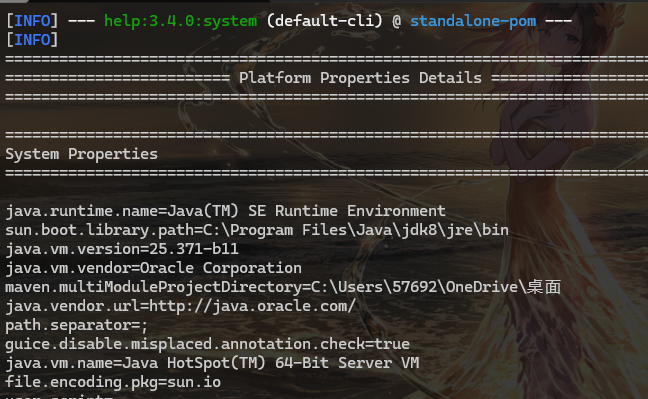Click the green help:3.4.0:system text
Screen dimensions: 648x399
point(180,21)
